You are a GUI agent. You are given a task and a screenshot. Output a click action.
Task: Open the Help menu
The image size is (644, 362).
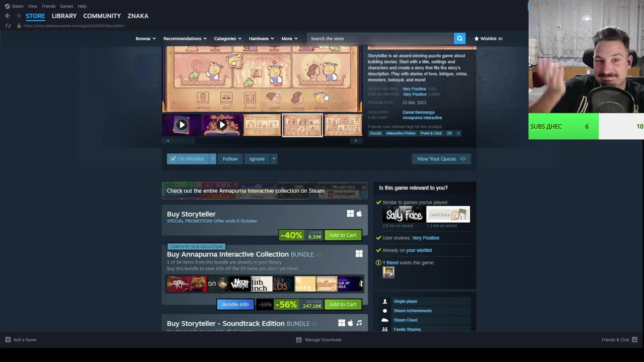82,6
